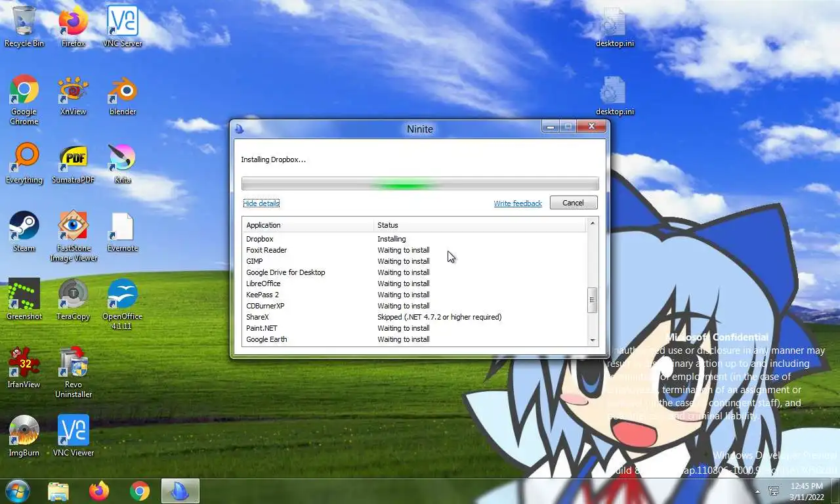Click the scroll up arrow of the list
The height and width of the screenshot is (504, 840).
(x=593, y=224)
